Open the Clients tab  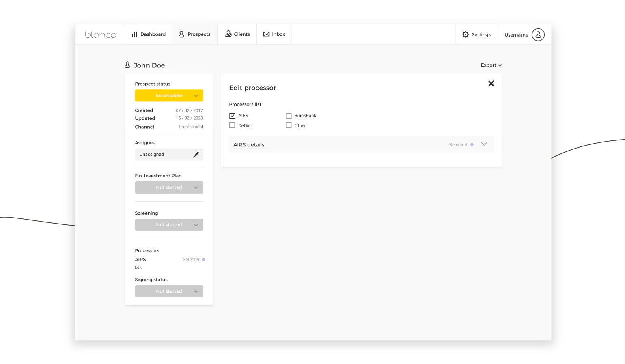tap(237, 34)
